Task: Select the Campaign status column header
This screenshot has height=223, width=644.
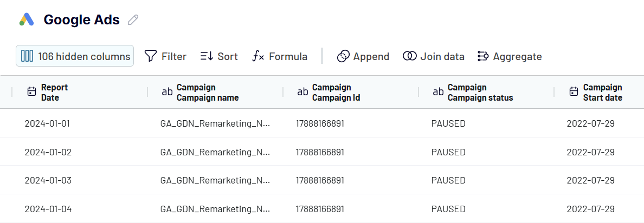Action: (486, 92)
